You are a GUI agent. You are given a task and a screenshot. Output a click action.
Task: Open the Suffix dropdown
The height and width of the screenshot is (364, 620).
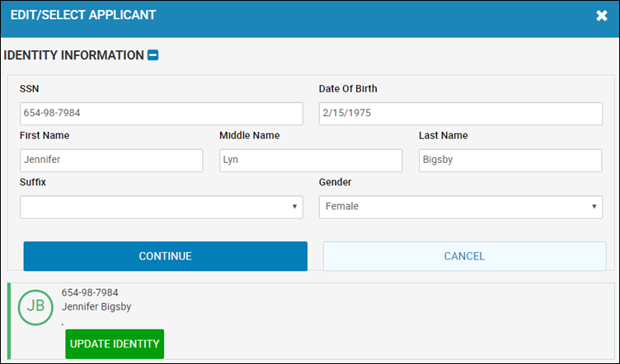(x=162, y=207)
